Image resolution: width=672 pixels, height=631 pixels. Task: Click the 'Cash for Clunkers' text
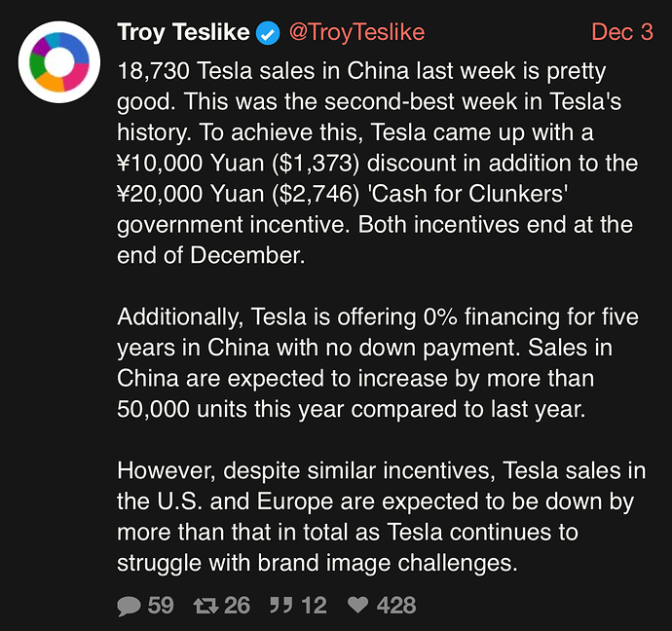click(467, 194)
